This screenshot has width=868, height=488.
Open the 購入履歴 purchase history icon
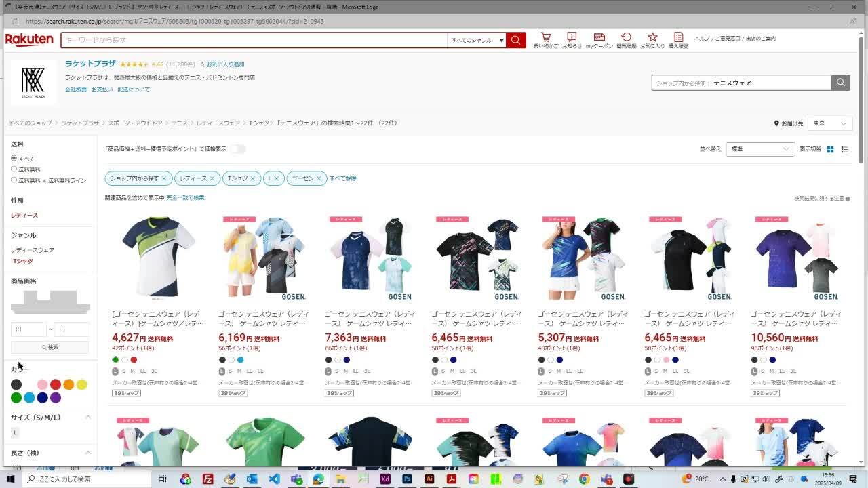(678, 38)
